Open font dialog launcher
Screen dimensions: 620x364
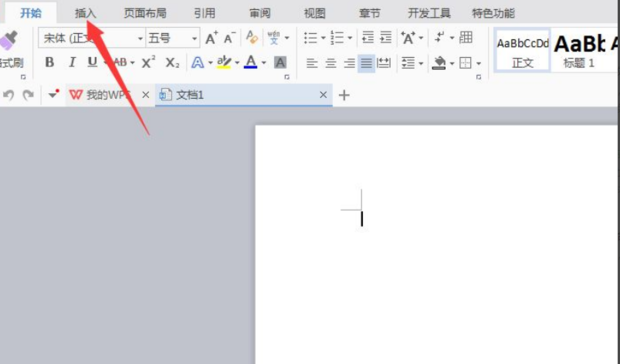(x=287, y=77)
